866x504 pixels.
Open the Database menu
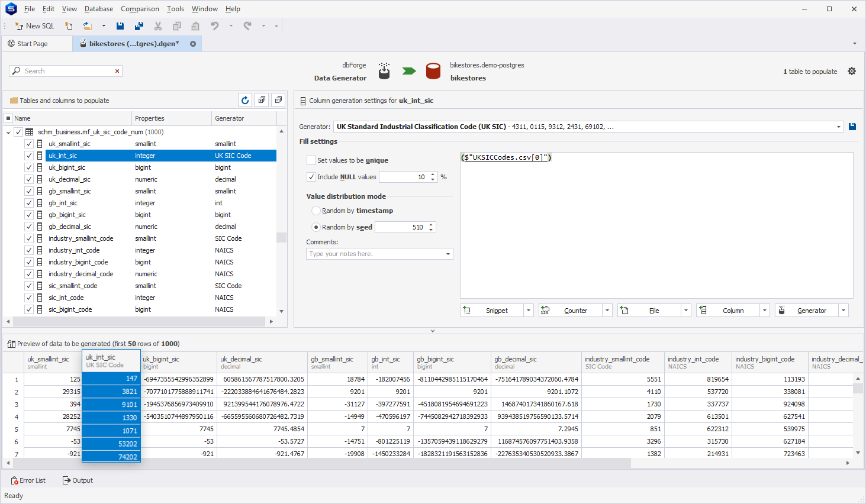click(99, 9)
